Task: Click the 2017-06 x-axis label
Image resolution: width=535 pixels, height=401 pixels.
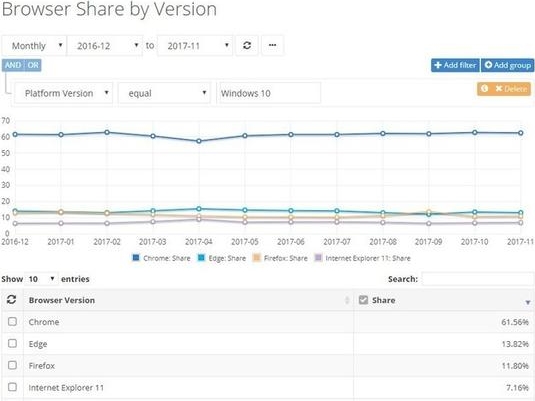Action: click(x=291, y=242)
